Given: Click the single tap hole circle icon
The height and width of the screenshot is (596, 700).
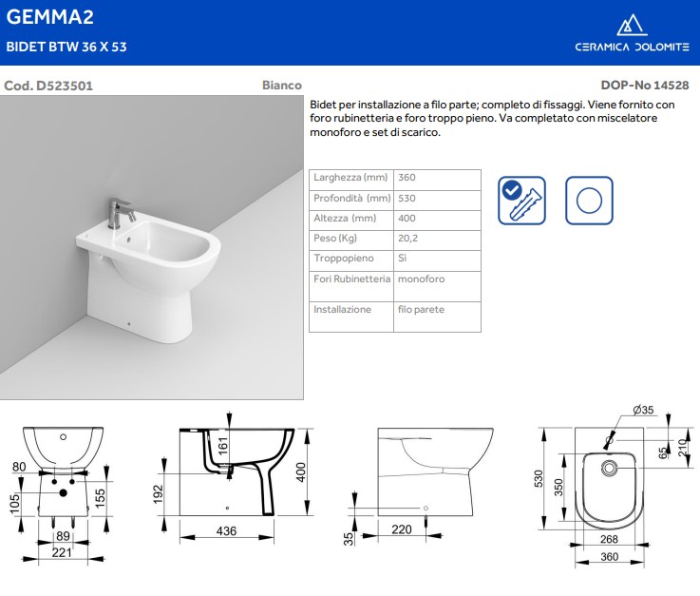Looking at the screenshot, I should pyautogui.click(x=589, y=200).
